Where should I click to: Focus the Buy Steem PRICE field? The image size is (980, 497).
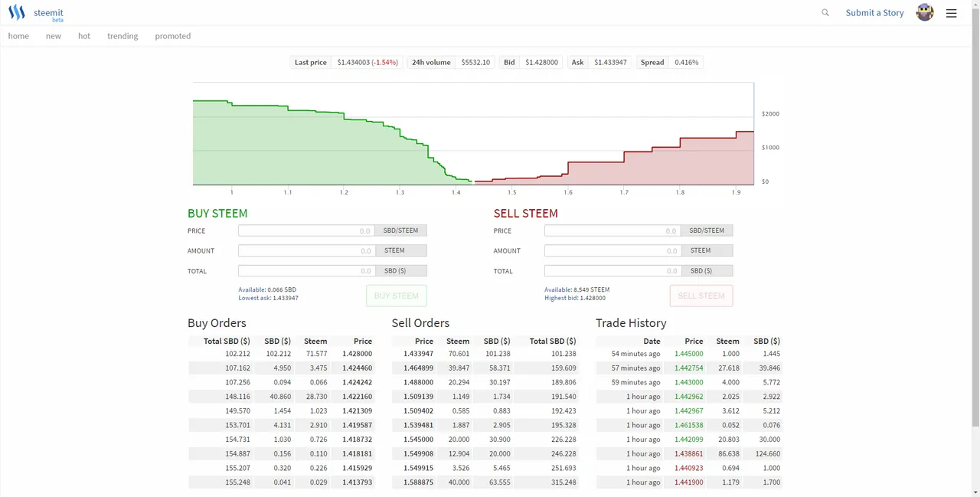click(x=306, y=231)
